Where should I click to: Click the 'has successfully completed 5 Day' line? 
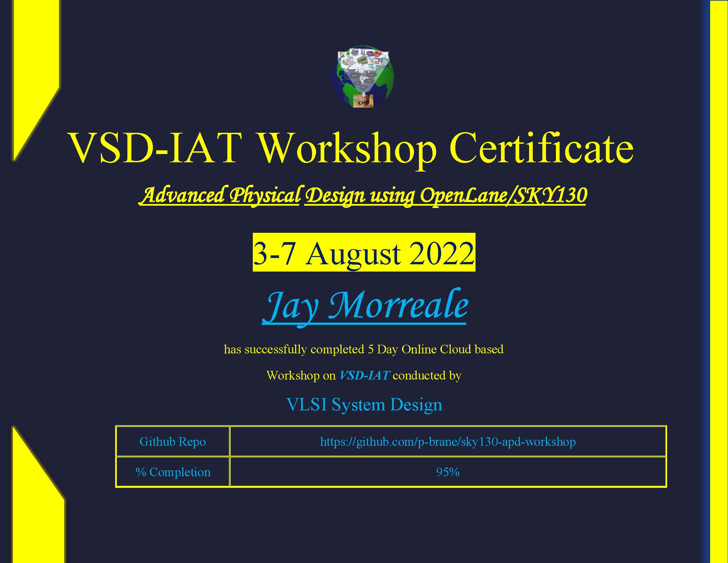tap(364, 349)
